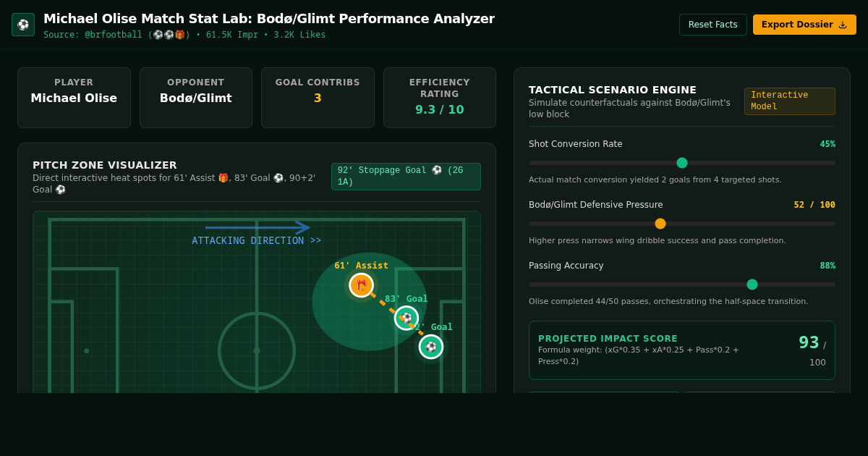Click the Source @brfootball subtitle line
868x456 pixels.
tap(184, 35)
